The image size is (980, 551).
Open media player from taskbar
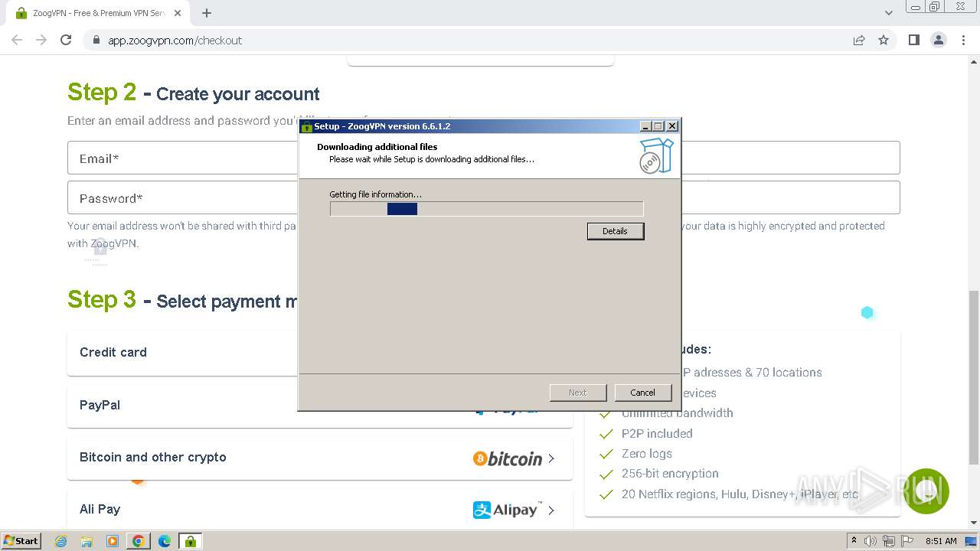coord(113,541)
